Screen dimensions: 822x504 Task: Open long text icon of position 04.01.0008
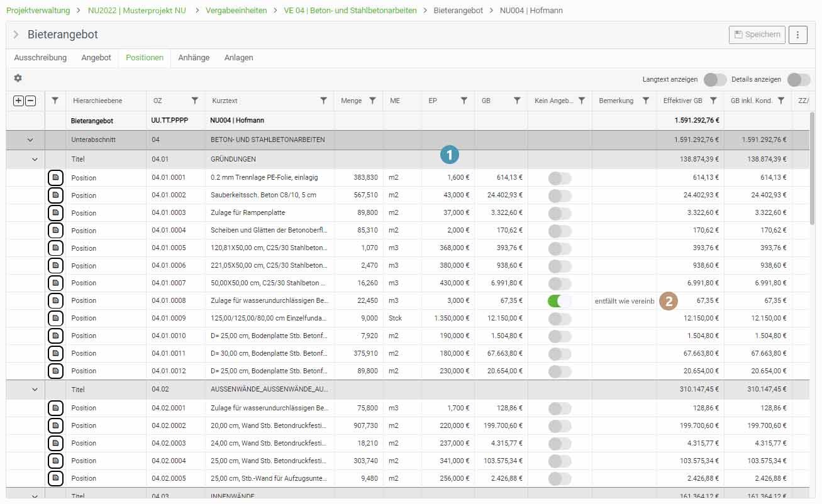click(x=55, y=300)
